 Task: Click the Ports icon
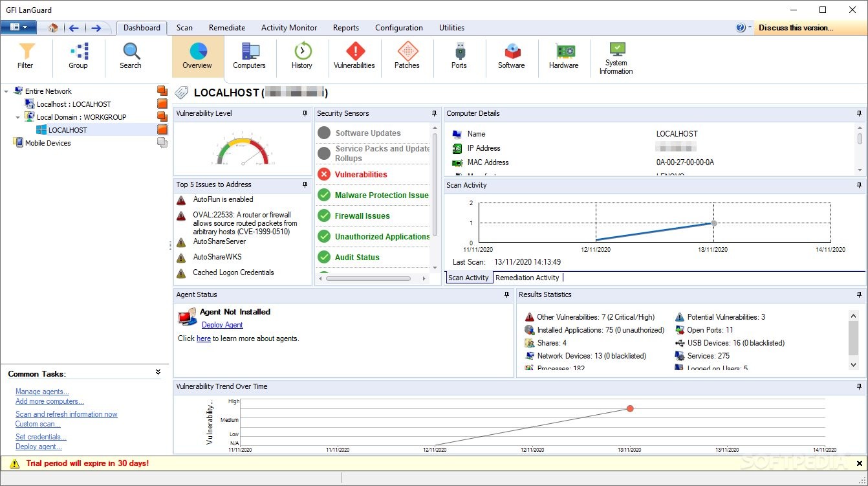point(459,57)
